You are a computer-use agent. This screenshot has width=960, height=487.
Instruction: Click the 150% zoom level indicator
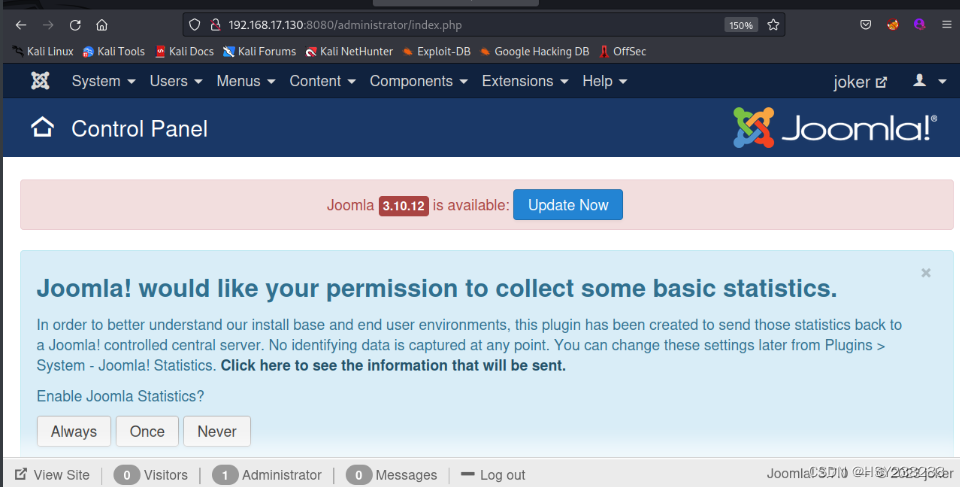click(x=741, y=25)
